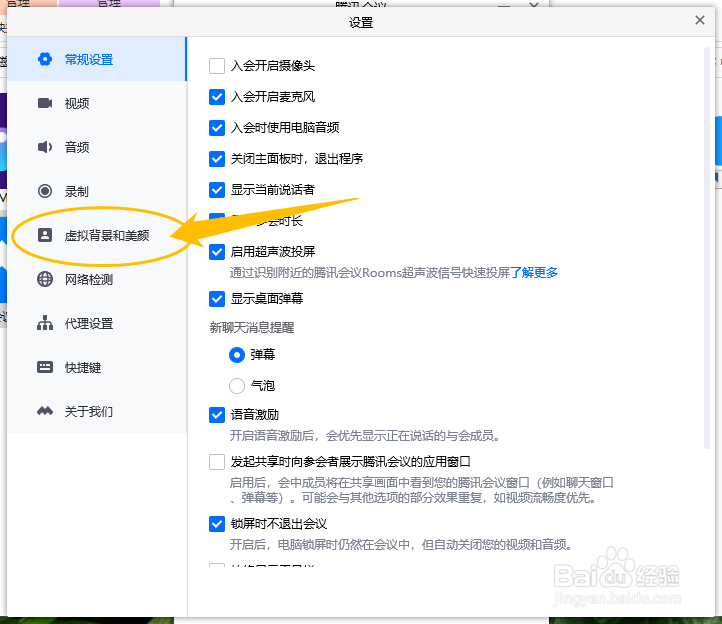Go to 代理设置 tab
722x624 pixels.
pyautogui.click(x=97, y=323)
